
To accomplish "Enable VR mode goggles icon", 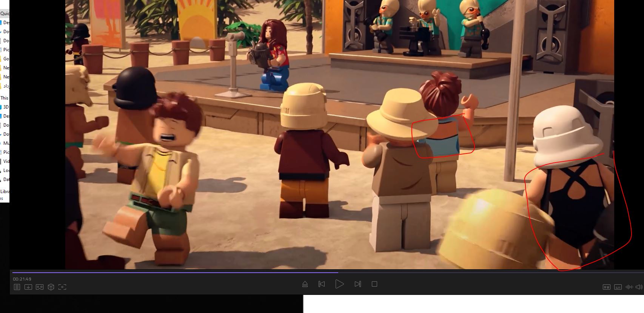I will coord(40,287).
